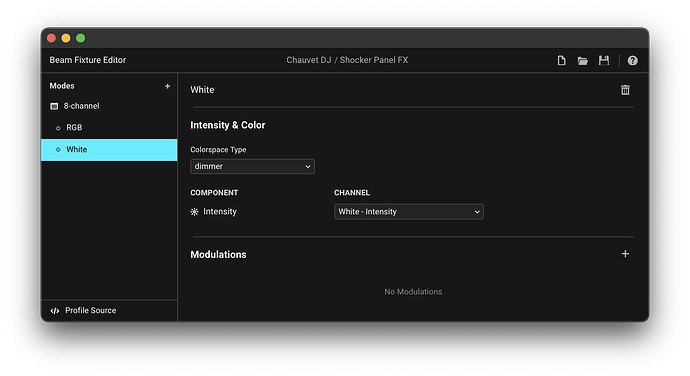This screenshot has width=690, height=376.
Task: Open Profile Source
Action: click(109, 310)
